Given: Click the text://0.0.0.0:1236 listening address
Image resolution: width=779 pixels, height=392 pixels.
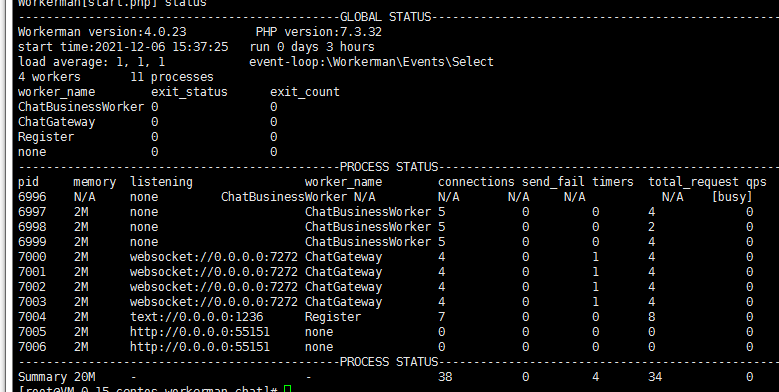Looking at the screenshot, I should click(196, 317).
